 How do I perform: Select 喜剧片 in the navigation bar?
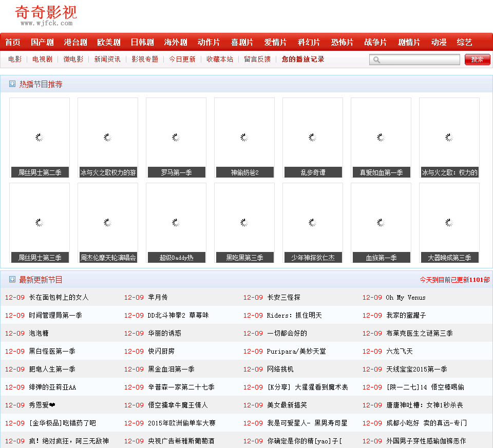tap(242, 42)
